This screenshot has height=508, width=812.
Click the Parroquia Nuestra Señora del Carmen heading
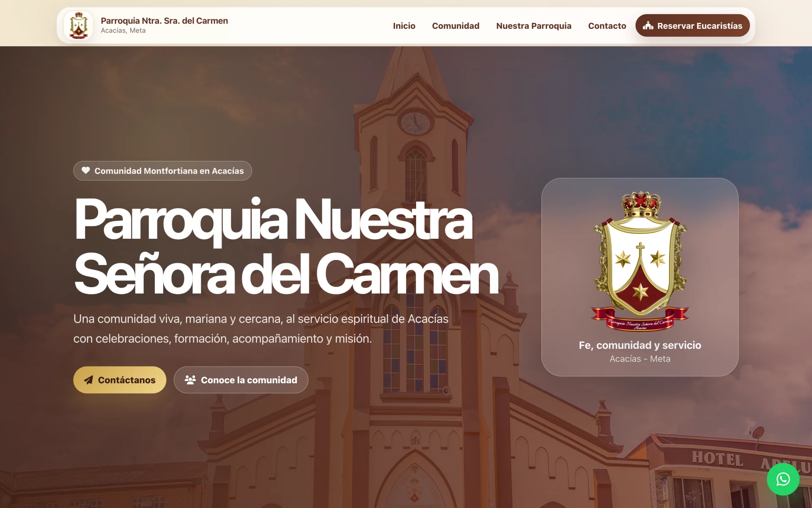(286, 246)
